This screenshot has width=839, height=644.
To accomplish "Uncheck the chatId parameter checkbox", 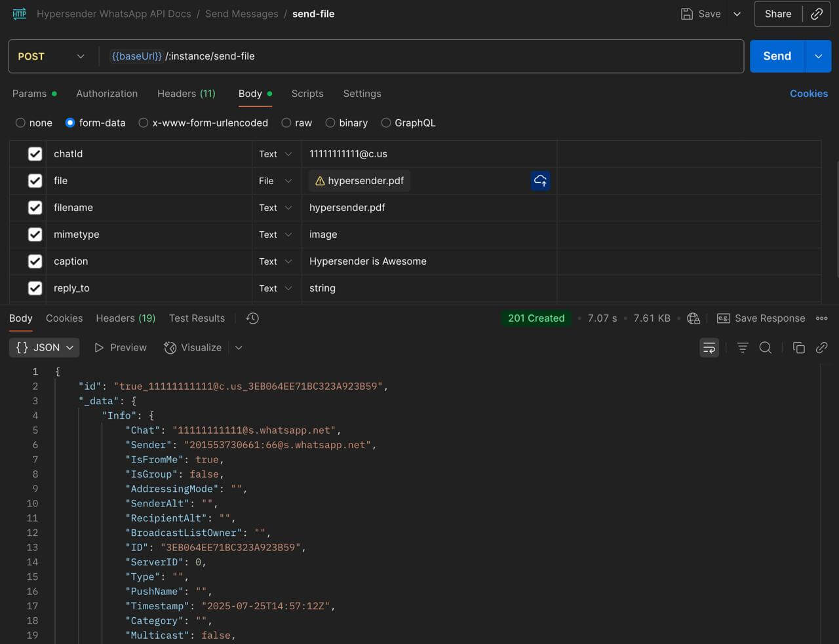I will pos(35,154).
